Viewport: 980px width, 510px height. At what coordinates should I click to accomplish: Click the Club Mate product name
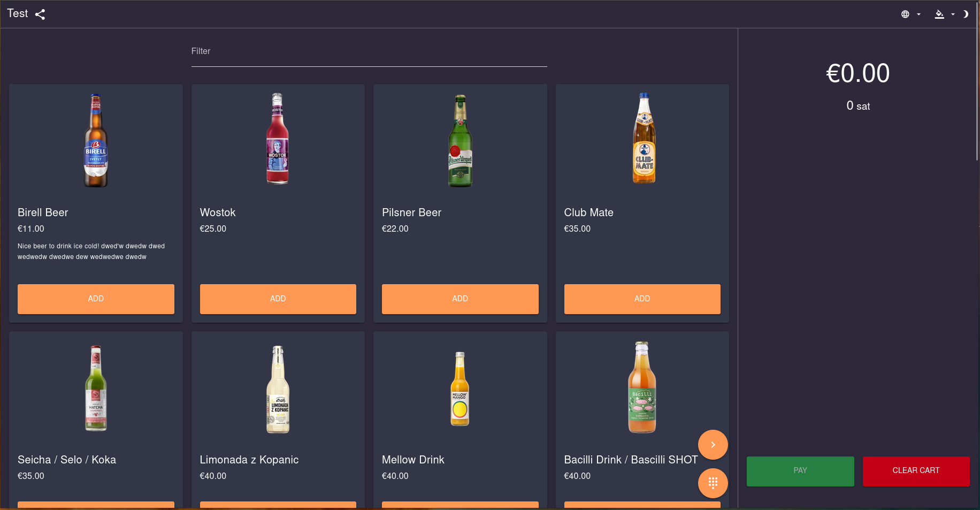588,212
